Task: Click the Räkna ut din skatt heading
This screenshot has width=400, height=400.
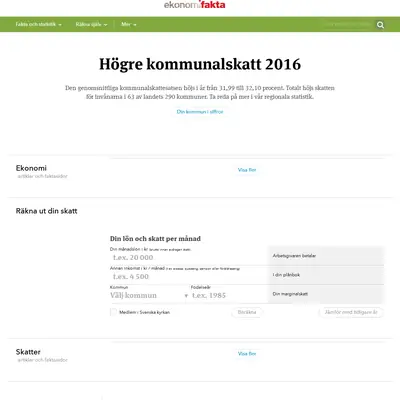Action: point(46,211)
